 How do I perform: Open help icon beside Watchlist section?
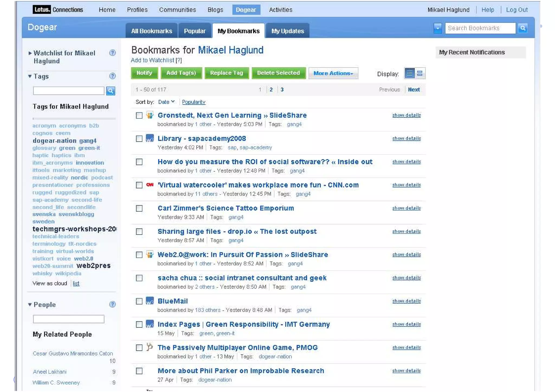click(112, 53)
